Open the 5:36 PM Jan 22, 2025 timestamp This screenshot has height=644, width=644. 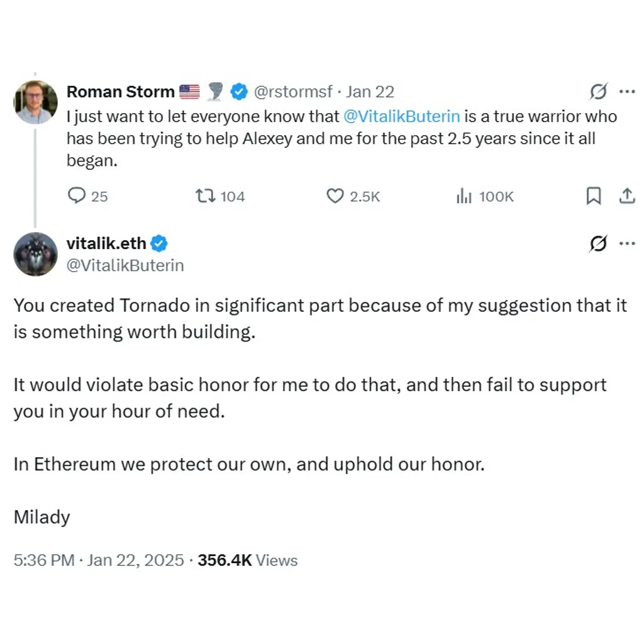pyautogui.click(x=99, y=560)
